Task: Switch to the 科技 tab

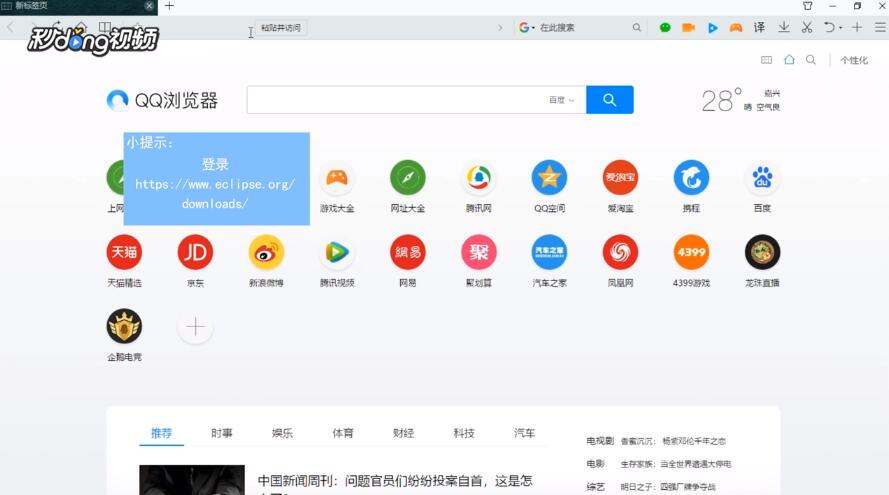Action: pyautogui.click(x=464, y=433)
